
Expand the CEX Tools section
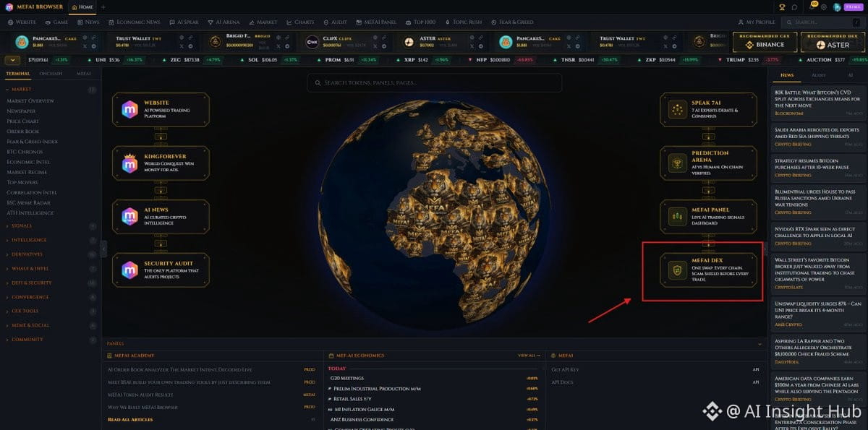(51, 311)
